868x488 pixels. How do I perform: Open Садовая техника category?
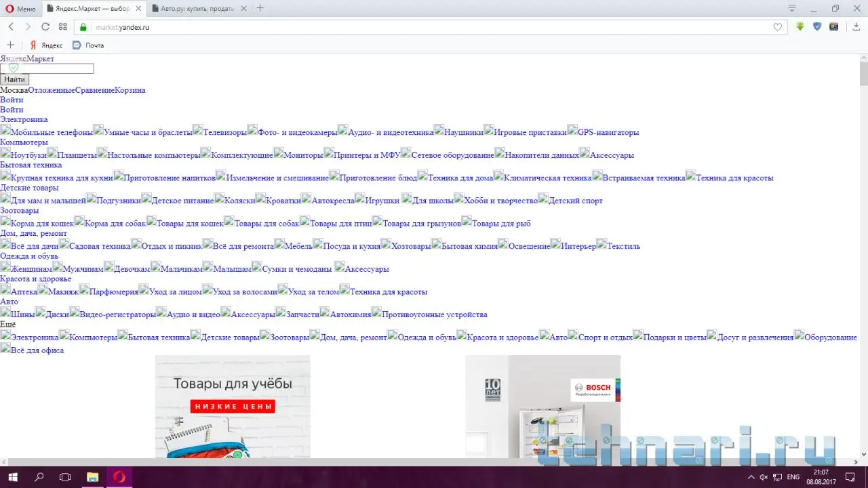pos(100,246)
